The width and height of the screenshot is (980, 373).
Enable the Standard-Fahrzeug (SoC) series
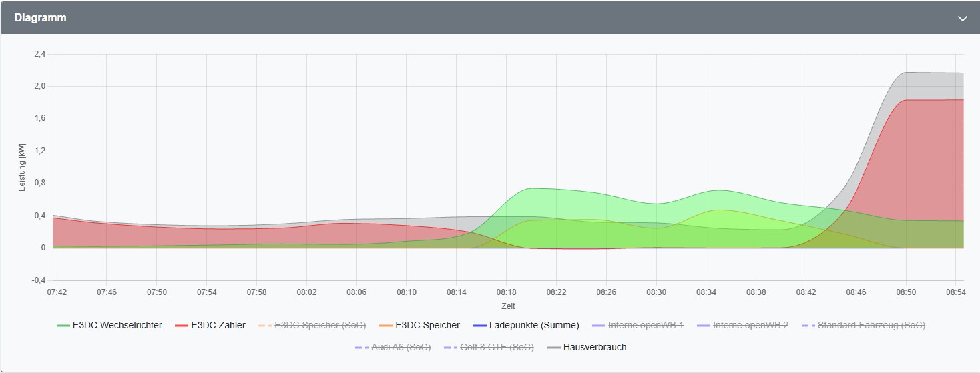pyautogui.click(x=863, y=326)
